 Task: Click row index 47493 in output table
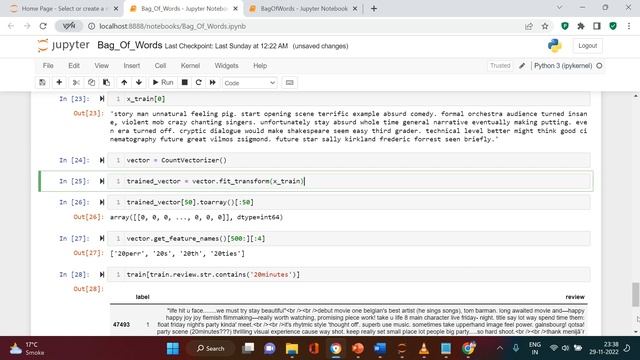[x=121, y=324]
